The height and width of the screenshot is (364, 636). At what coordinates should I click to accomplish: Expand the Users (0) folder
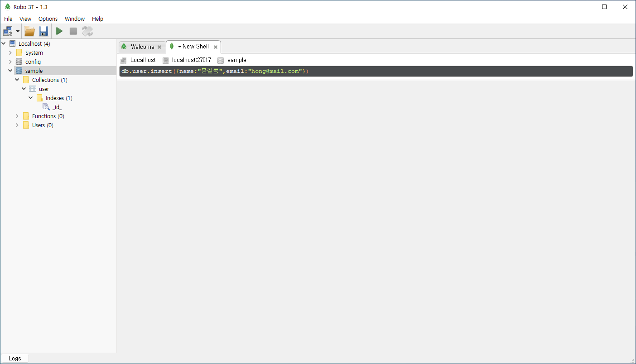click(17, 125)
